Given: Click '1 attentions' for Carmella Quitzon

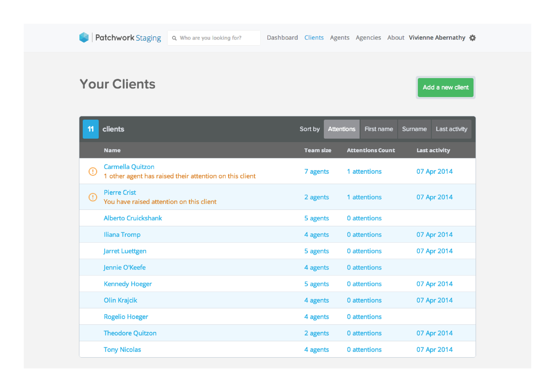Looking at the screenshot, I should tap(364, 171).
